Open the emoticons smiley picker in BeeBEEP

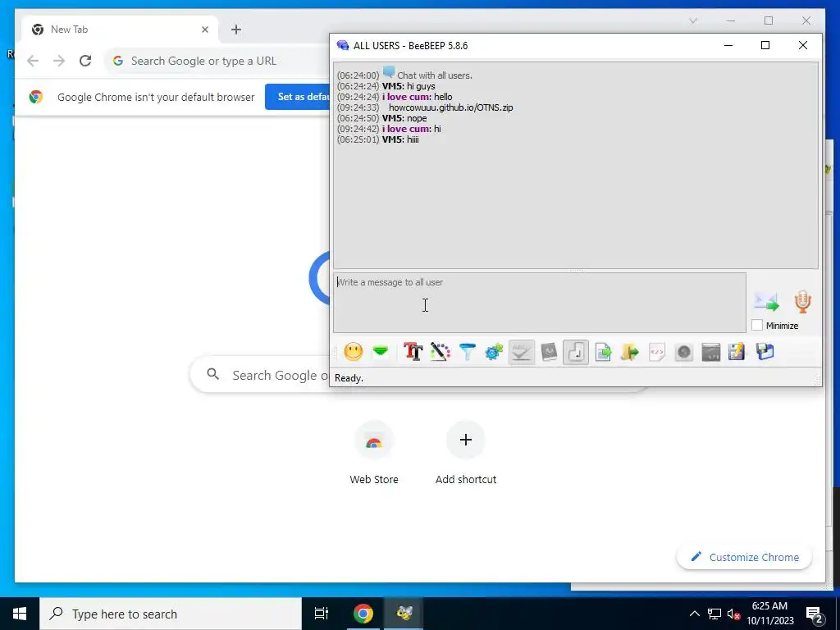pyautogui.click(x=353, y=352)
